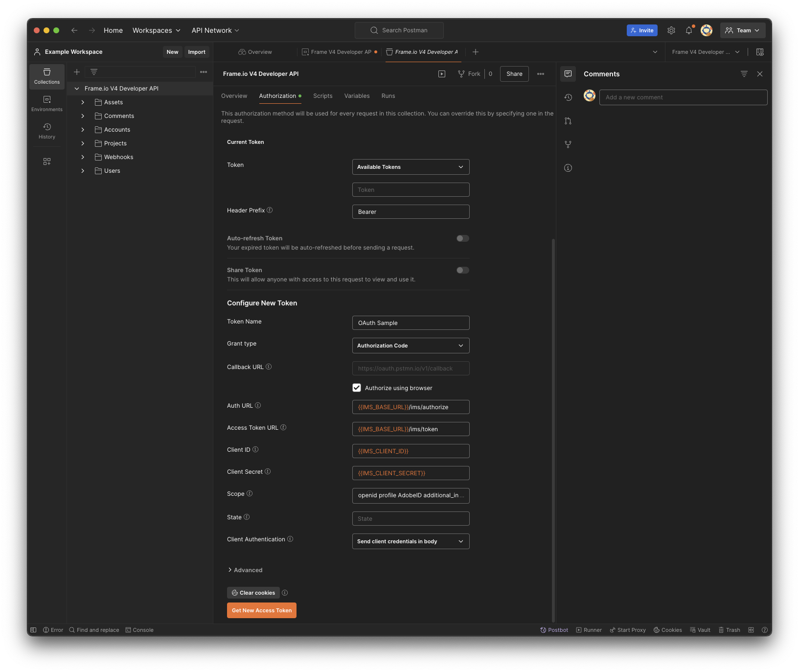Enable Share Token
Image resolution: width=799 pixels, height=672 pixels.
pos(461,270)
